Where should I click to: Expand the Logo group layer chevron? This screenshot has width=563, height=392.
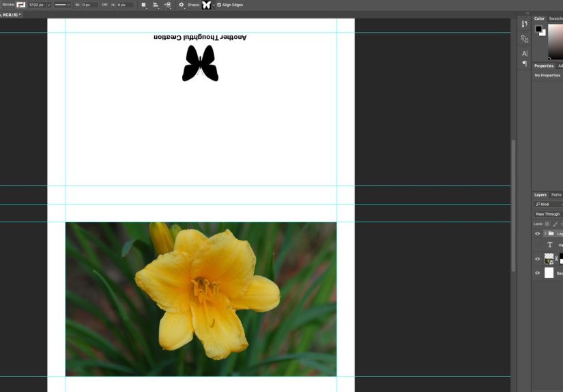(x=545, y=233)
